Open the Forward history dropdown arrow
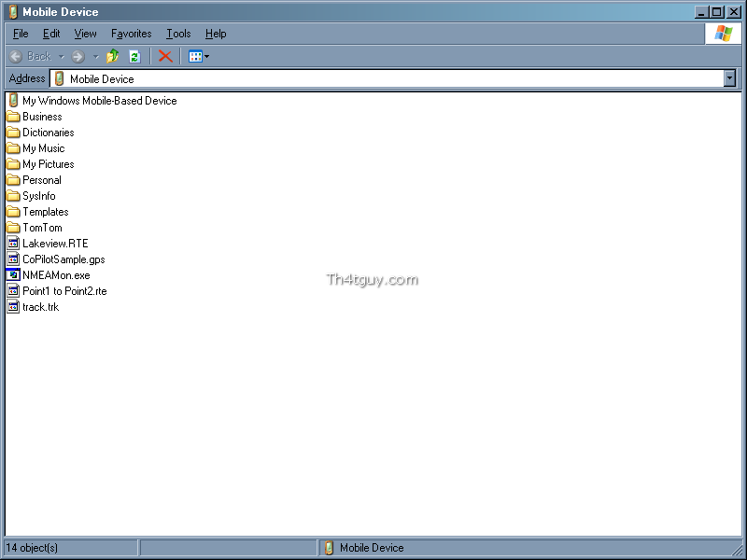747x560 pixels. [95, 56]
